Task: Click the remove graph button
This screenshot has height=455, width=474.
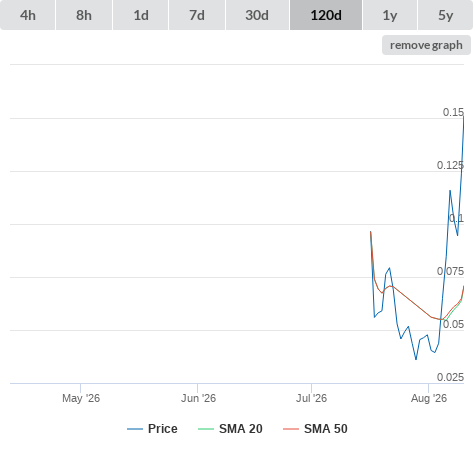Action: click(426, 45)
